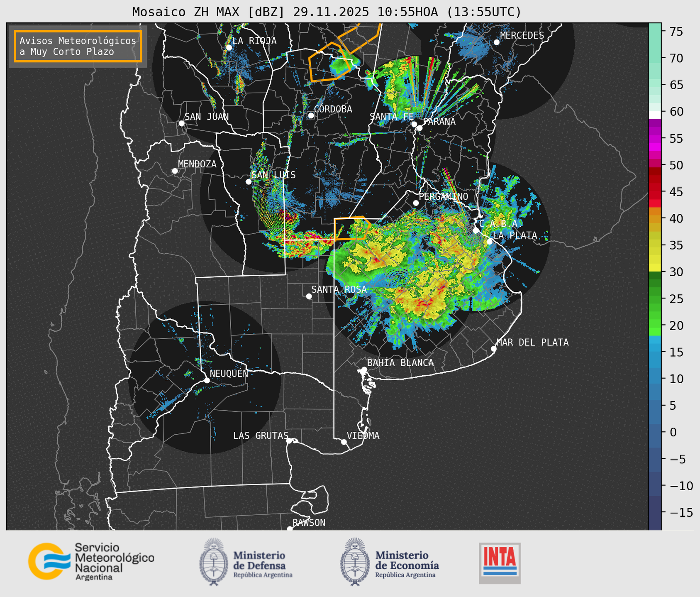The height and width of the screenshot is (597, 700).
Task: Select the CORDOBA city marker dot
Action: coord(311,115)
